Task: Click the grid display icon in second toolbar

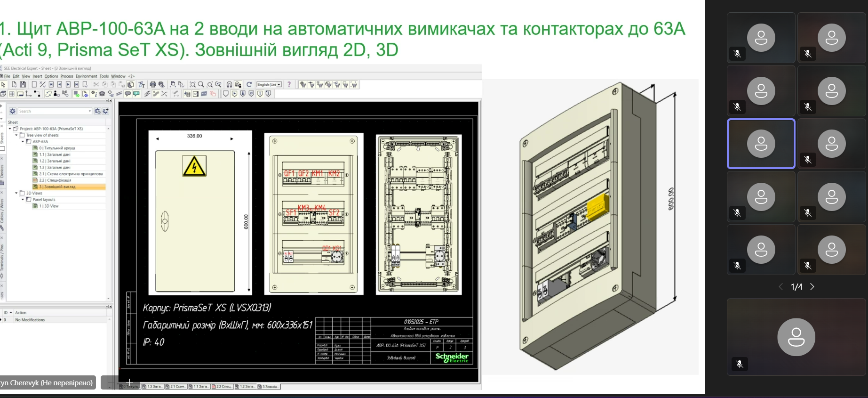Action: pyautogui.click(x=12, y=94)
